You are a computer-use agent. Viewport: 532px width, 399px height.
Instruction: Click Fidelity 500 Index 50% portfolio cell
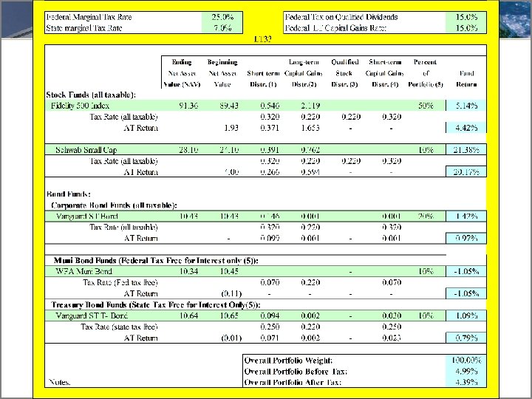pyautogui.click(x=426, y=106)
